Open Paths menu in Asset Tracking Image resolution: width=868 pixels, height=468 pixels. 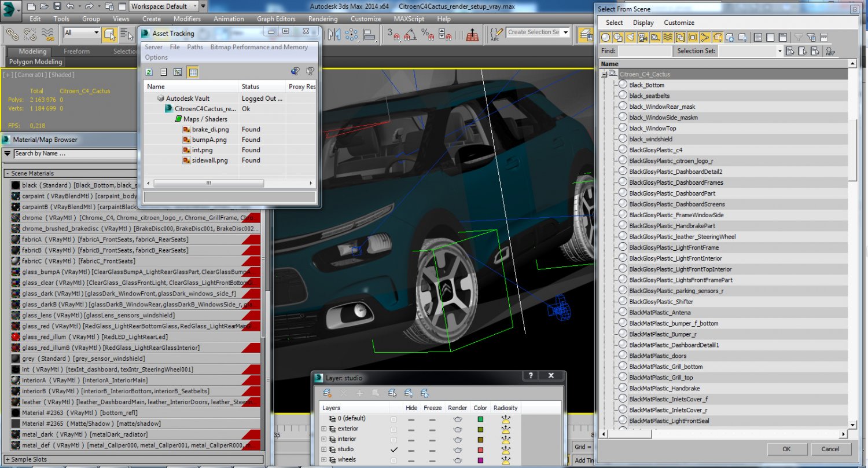click(x=195, y=47)
